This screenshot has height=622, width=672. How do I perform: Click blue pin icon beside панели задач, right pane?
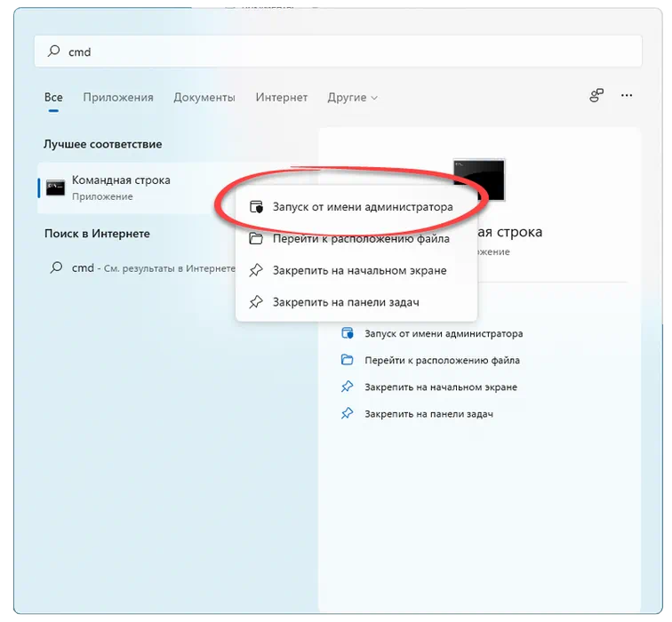347,413
